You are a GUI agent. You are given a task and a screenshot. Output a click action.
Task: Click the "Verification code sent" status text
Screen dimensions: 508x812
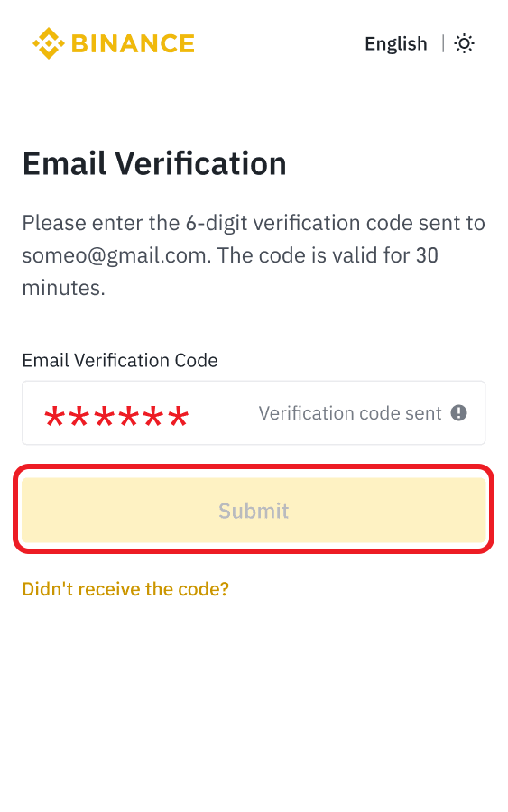(x=350, y=413)
